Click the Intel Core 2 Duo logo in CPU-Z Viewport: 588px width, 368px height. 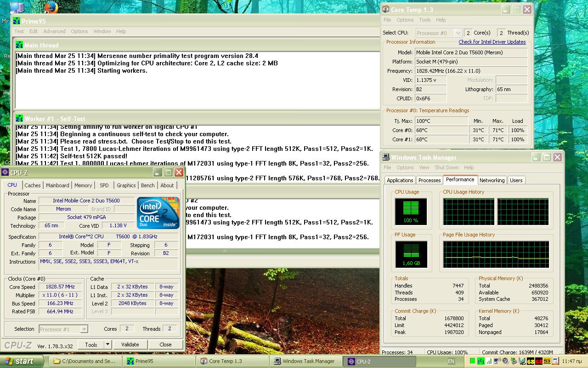tap(158, 213)
